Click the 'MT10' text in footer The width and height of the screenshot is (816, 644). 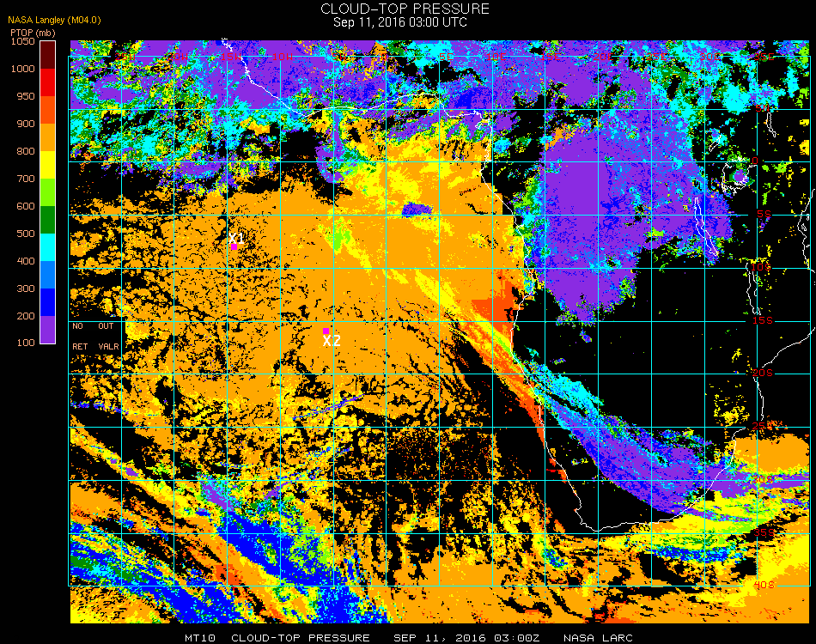pyautogui.click(x=200, y=638)
